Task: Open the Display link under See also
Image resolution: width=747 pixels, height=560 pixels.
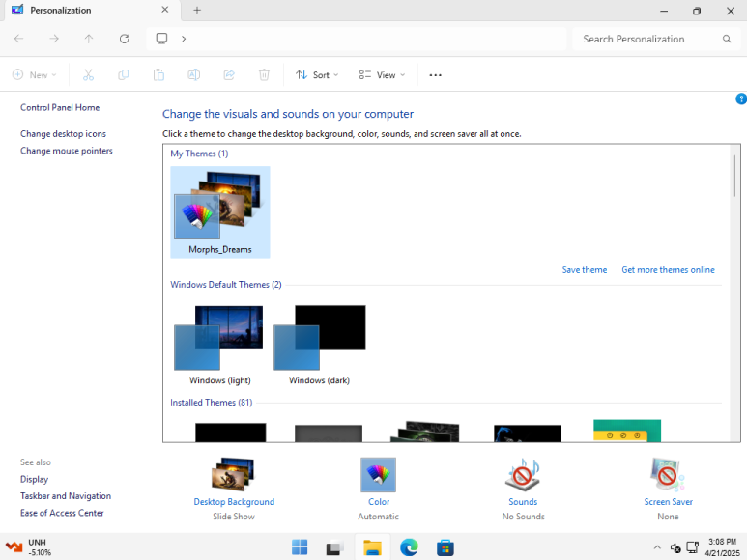Action: point(34,479)
